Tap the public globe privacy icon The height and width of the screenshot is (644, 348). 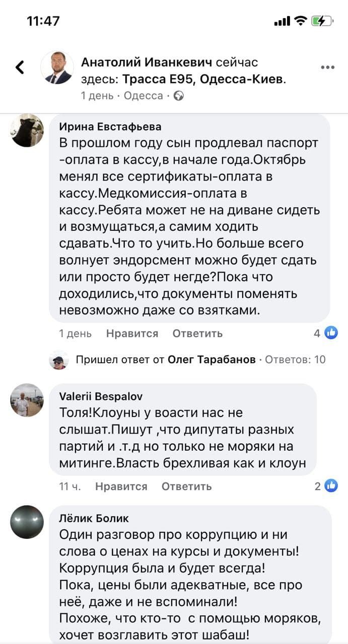[179, 96]
